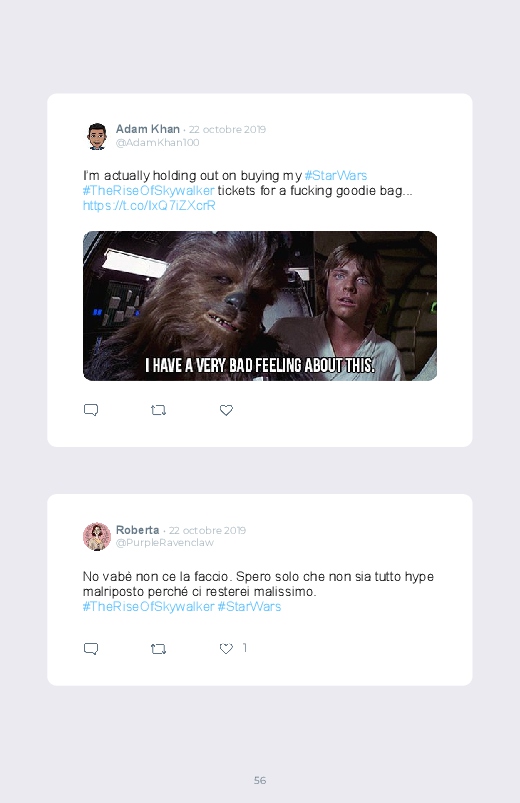Open the #StarWars hashtag in Adam's tweet

[x=336, y=176]
